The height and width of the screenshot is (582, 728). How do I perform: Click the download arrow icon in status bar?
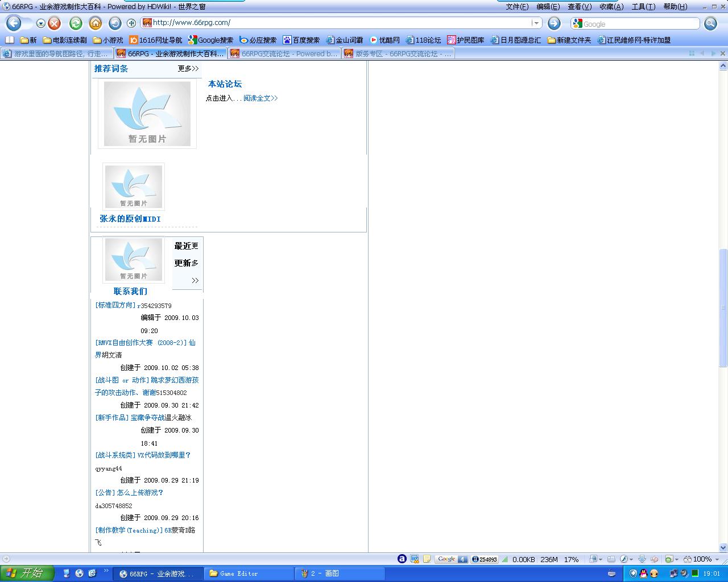(642, 559)
